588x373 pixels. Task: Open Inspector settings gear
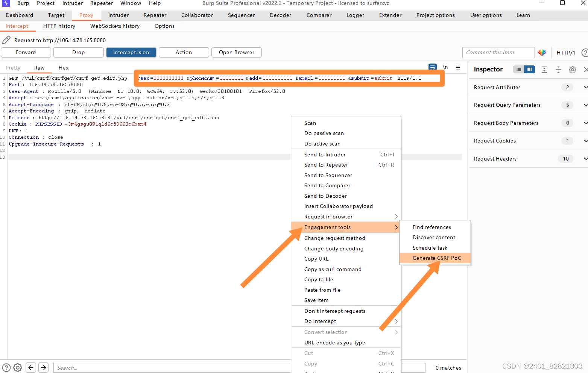coord(573,70)
